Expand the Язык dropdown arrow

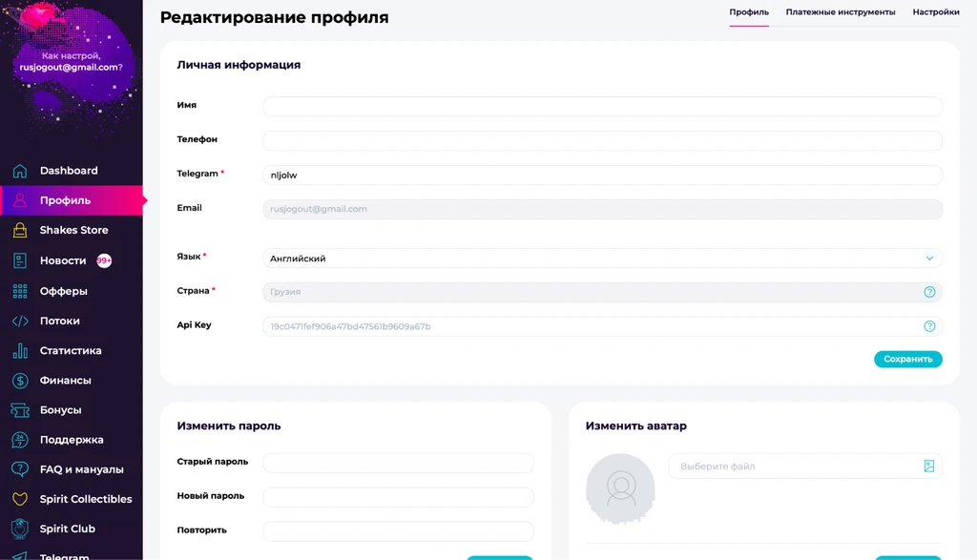click(x=929, y=258)
